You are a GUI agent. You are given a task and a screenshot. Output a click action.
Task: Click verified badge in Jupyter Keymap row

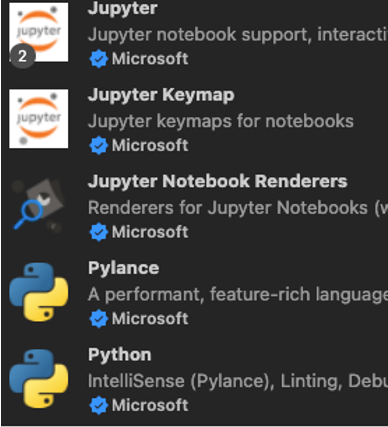[99, 146]
